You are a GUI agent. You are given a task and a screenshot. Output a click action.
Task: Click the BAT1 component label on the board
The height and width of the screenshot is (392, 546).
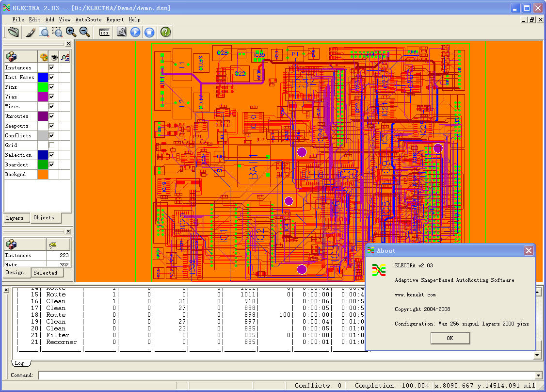[x=253, y=167]
